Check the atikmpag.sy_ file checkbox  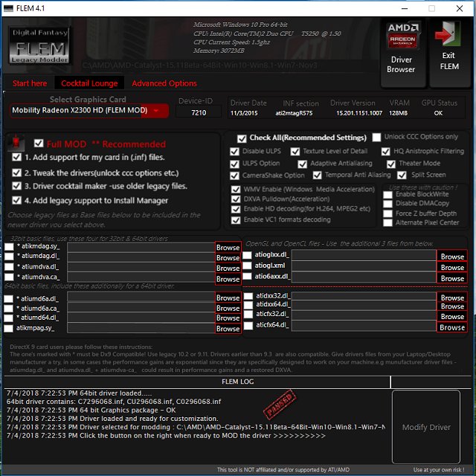click(8, 328)
